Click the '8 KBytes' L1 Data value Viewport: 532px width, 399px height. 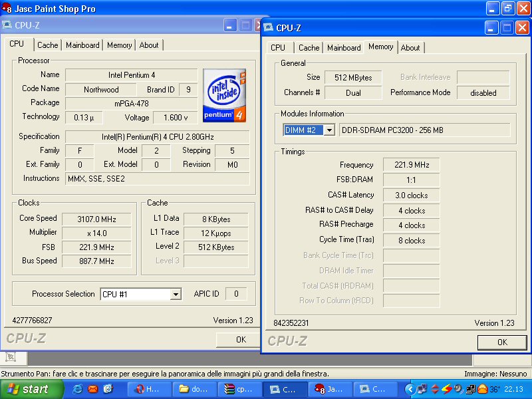click(x=216, y=219)
